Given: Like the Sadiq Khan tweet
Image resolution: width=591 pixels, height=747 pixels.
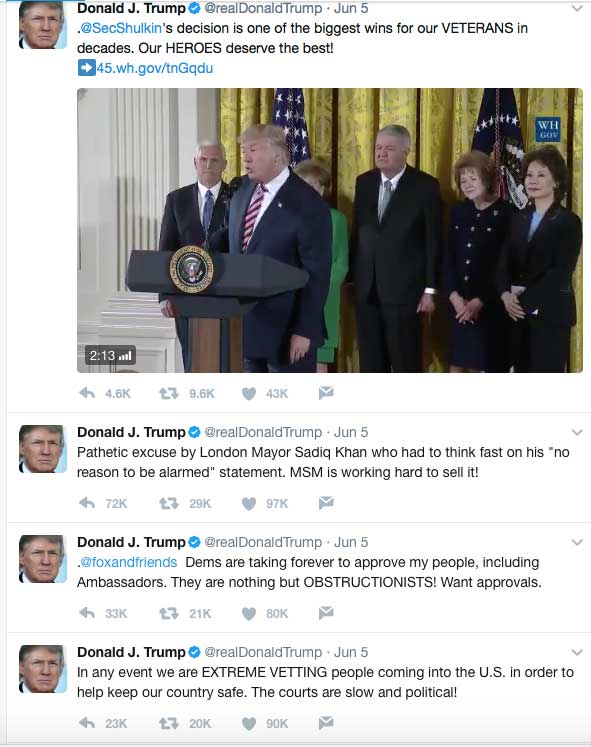Looking at the screenshot, I should [249, 504].
